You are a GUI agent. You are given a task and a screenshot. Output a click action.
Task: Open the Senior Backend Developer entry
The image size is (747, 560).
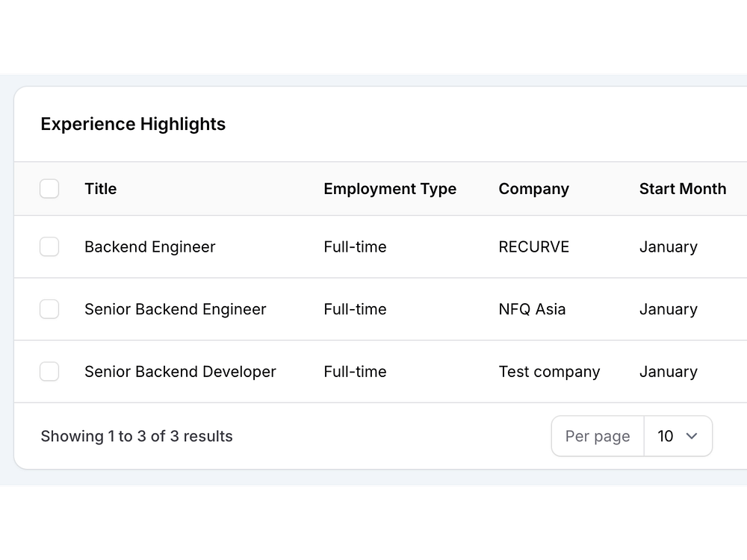point(180,372)
